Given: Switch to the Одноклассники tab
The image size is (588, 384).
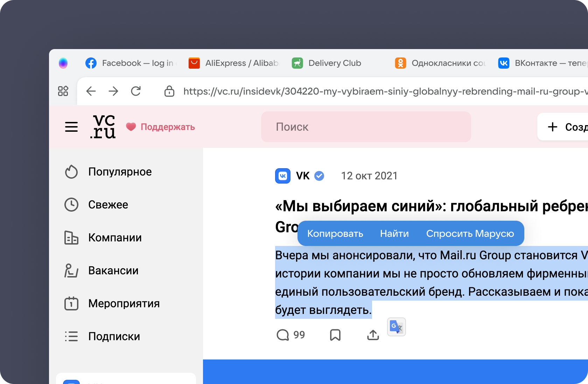Looking at the screenshot, I should (440, 63).
